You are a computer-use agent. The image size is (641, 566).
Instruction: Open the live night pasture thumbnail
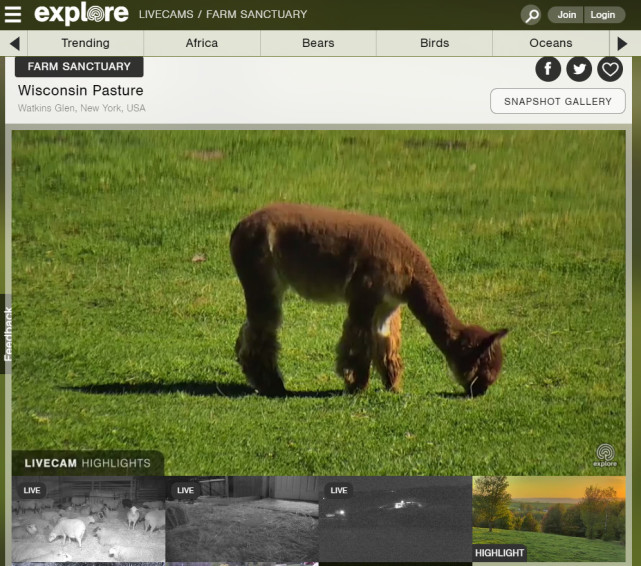pyautogui.click(x=395, y=519)
